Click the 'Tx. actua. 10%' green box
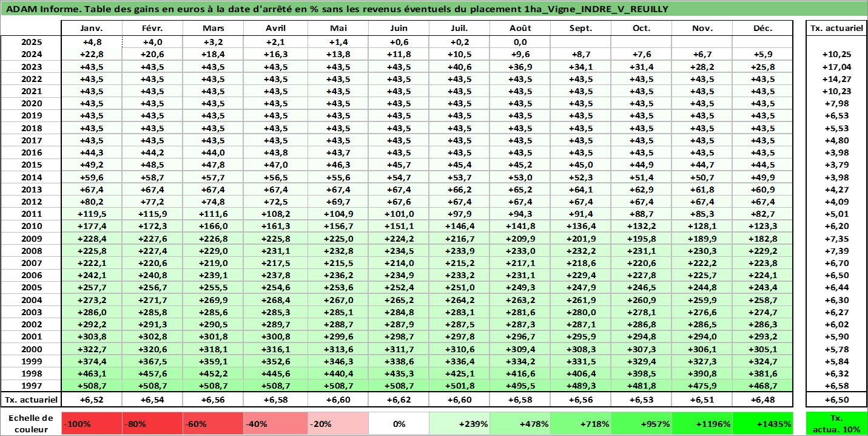This screenshot has height=436, width=868. pyautogui.click(x=836, y=424)
